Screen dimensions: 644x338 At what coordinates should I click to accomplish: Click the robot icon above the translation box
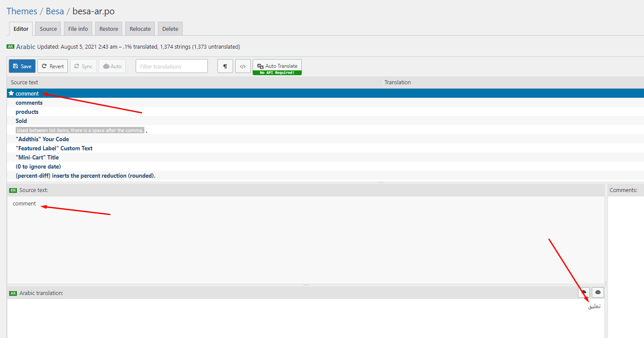tap(598, 292)
